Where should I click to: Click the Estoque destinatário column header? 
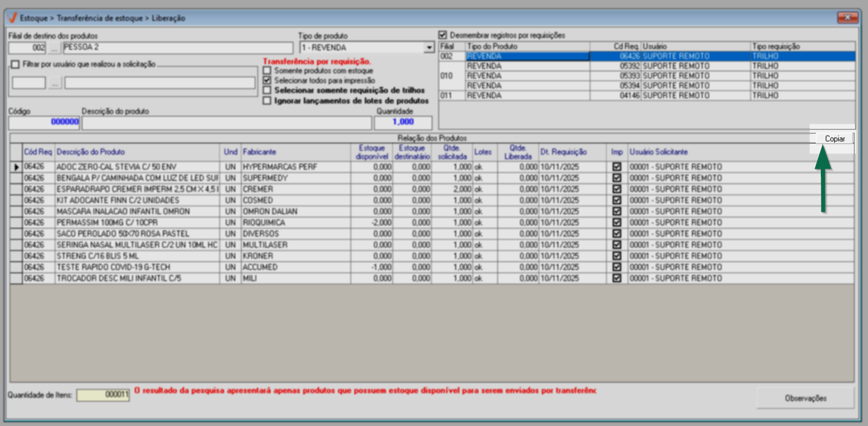pos(412,152)
